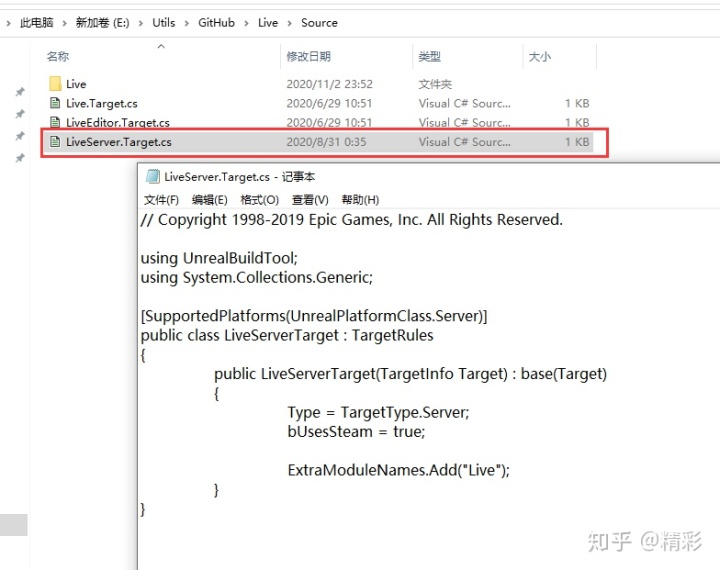Navigate to GitHub in breadcrumb
This screenshot has height=570, width=720.
(216, 23)
